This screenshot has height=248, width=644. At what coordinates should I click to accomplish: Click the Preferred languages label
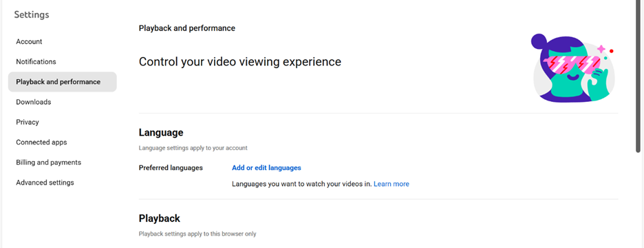point(171,168)
